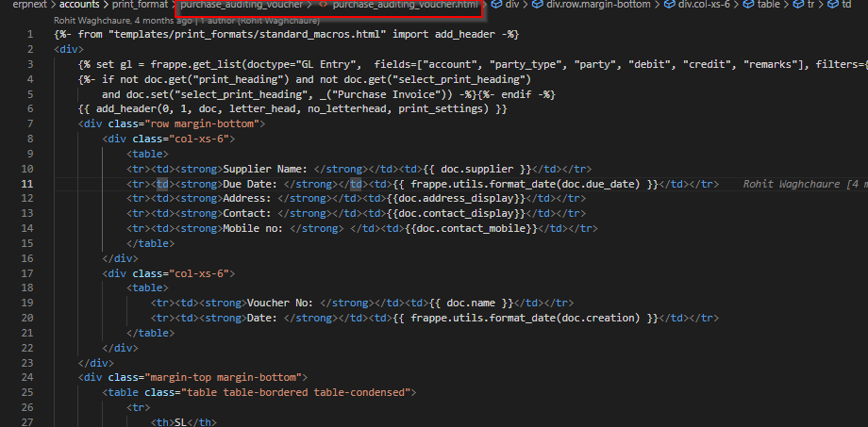Click the 'Contact:' label text
This screenshot has width=868, height=427.
pyautogui.click(x=247, y=213)
